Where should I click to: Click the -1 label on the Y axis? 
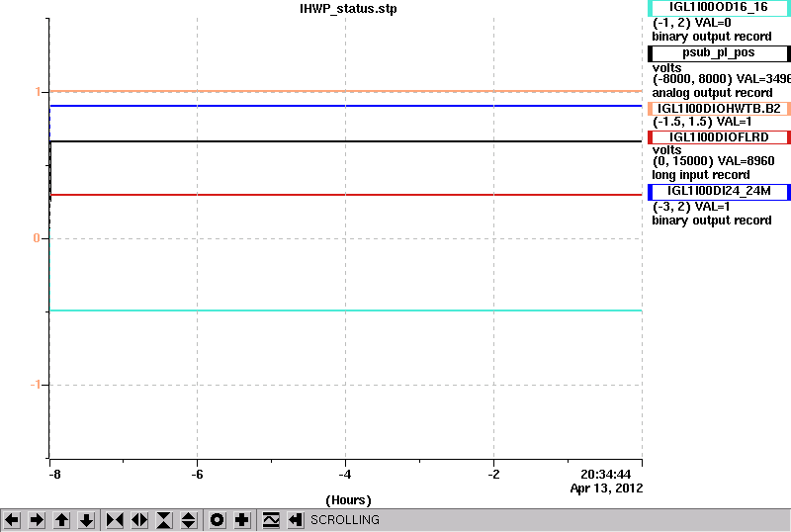pos(36,385)
